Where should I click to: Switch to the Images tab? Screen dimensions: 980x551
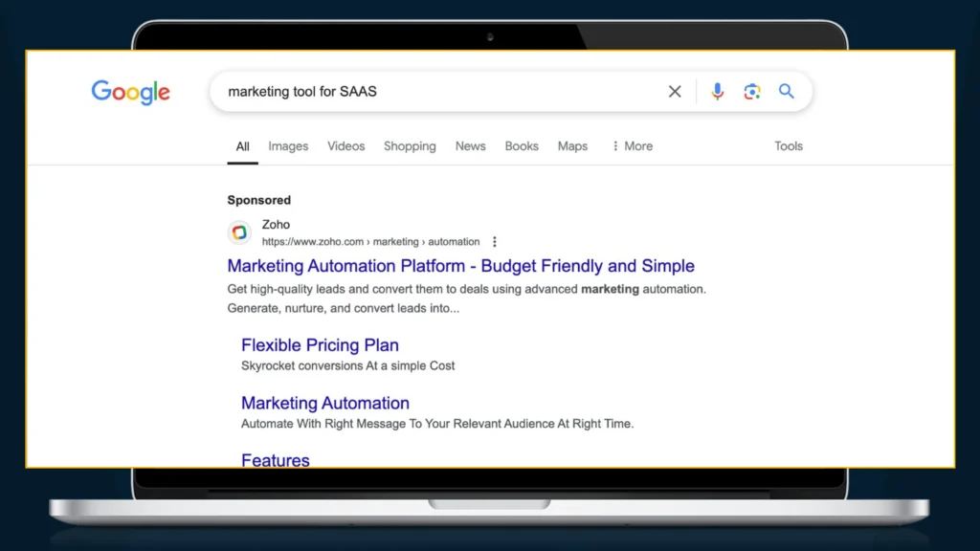[288, 146]
